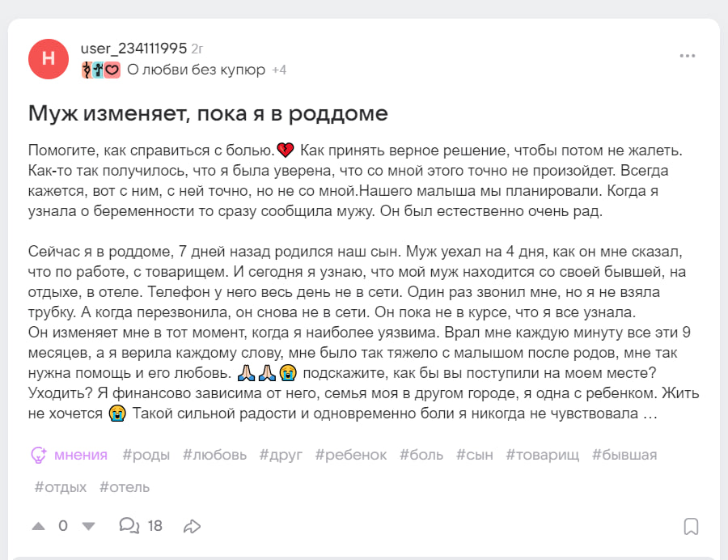The height and width of the screenshot is (560, 728).
Task: Select the #отель hashtag
Action: pyautogui.click(x=125, y=487)
